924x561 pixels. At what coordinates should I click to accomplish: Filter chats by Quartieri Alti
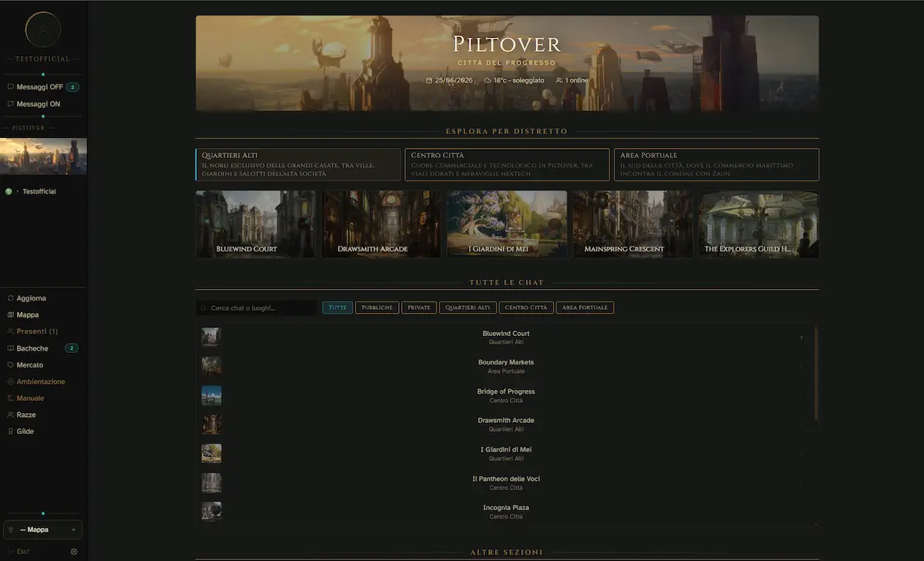click(467, 307)
